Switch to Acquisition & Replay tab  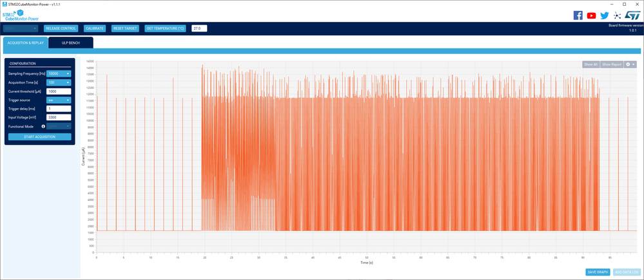[x=26, y=42]
